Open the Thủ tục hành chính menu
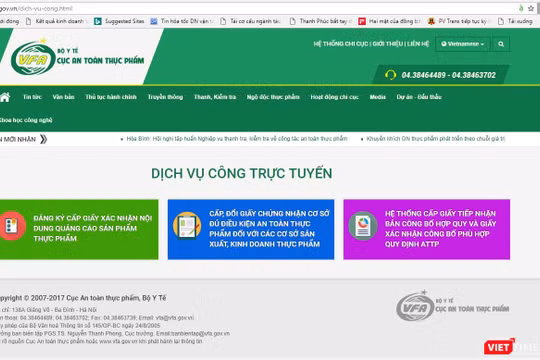 point(111,97)
